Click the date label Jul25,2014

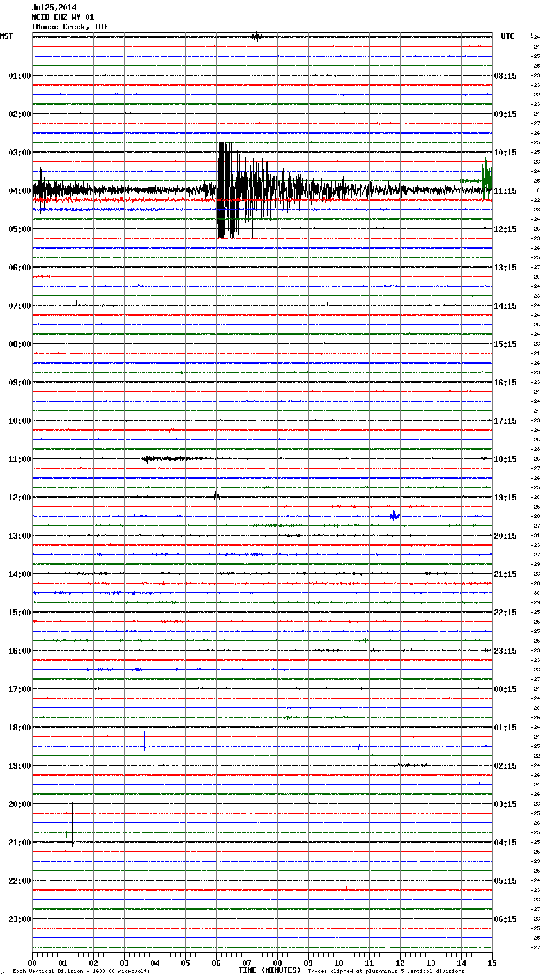click(54, 8)
